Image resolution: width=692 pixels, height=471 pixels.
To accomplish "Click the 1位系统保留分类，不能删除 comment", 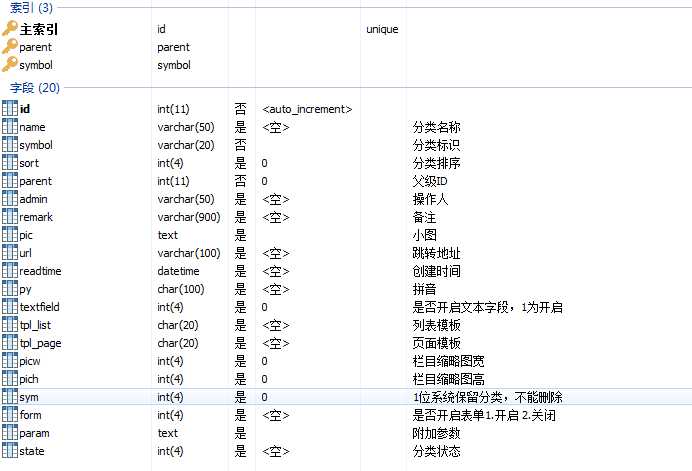I will pos(488,397).
